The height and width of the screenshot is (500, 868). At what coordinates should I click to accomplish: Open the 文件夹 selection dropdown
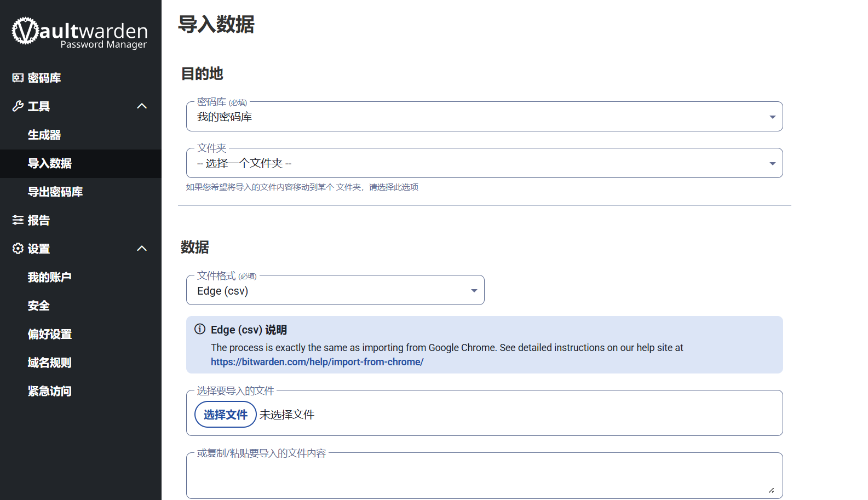(484, 163)
